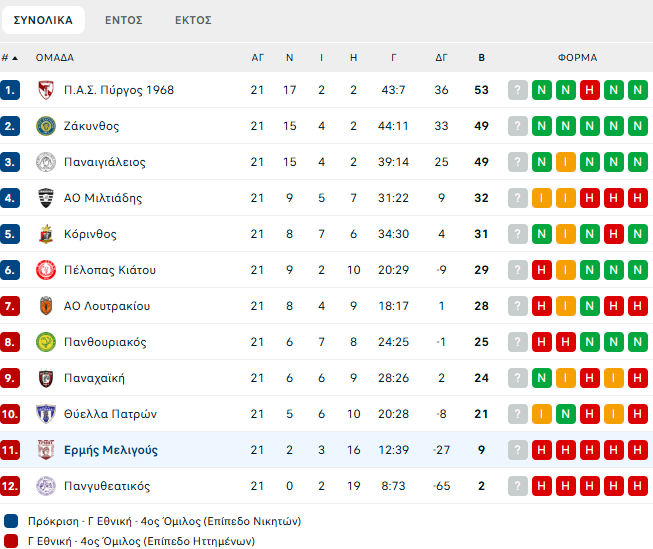Screen dimensions: 653x549
Task: Click the blue promotion legend swatch
Action: (x=10, y=521)
